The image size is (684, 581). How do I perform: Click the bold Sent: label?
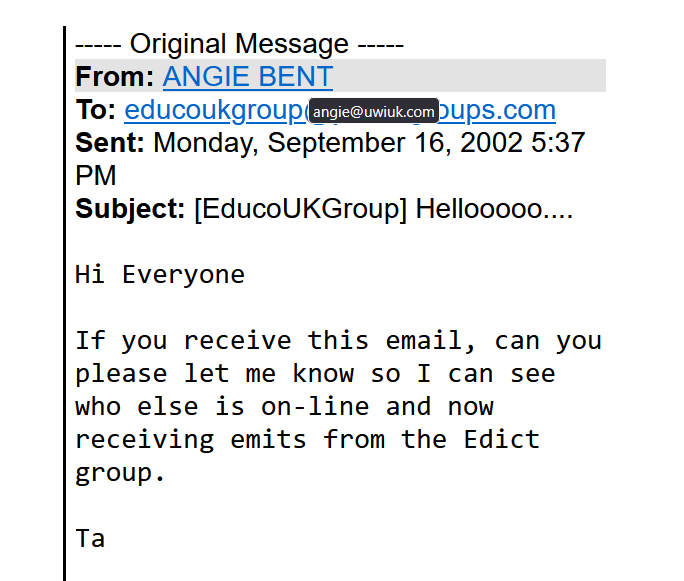point(110,143)
